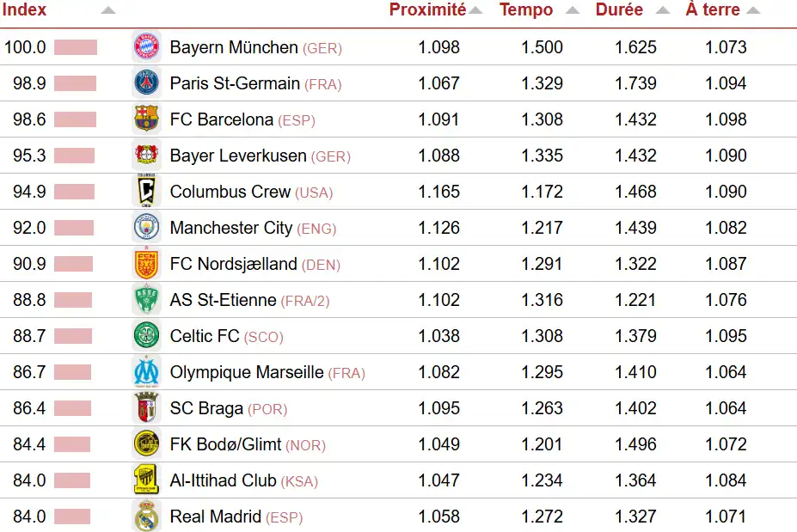797x532 pixels.
Task: Click the FC Barcelona crest icon
Action: pos(146,119)
